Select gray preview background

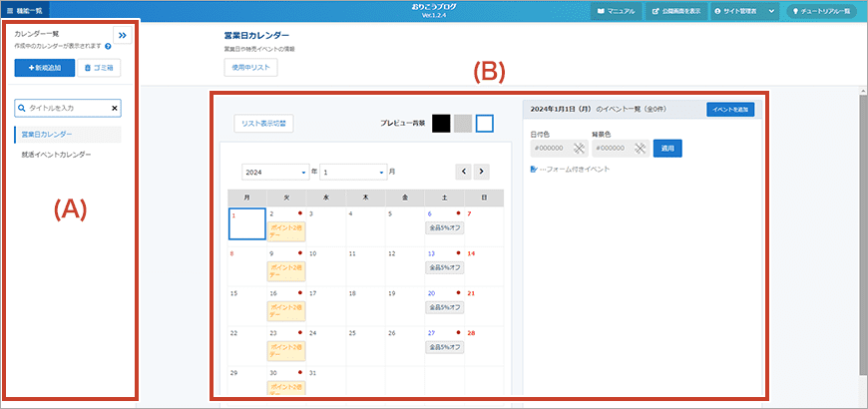click(463, 124)
